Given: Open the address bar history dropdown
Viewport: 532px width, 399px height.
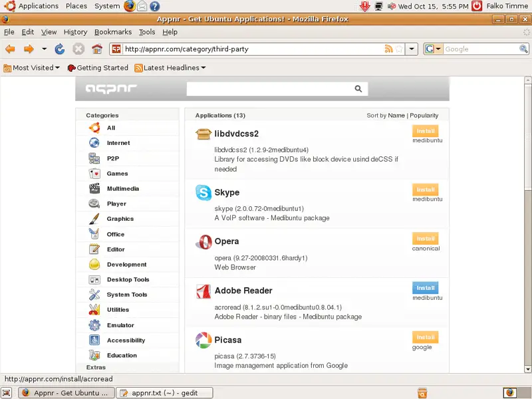Looking at the screenshot, I should 412,49.
